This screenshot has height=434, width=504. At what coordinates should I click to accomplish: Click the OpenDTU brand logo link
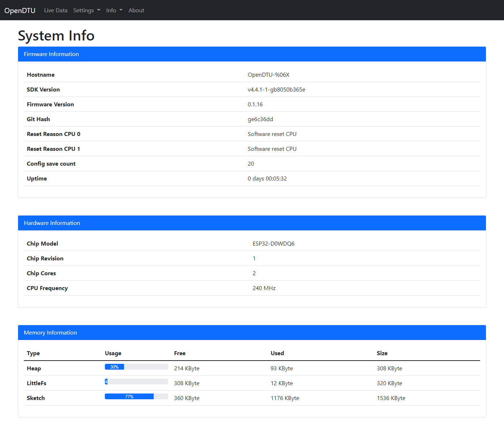[x=20, y=10]
